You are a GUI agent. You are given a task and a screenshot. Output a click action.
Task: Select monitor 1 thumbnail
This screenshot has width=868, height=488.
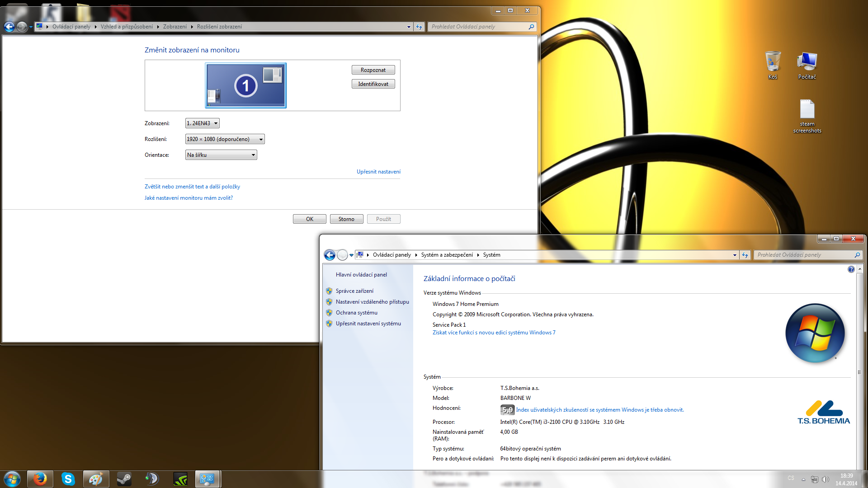pos(245,85)
